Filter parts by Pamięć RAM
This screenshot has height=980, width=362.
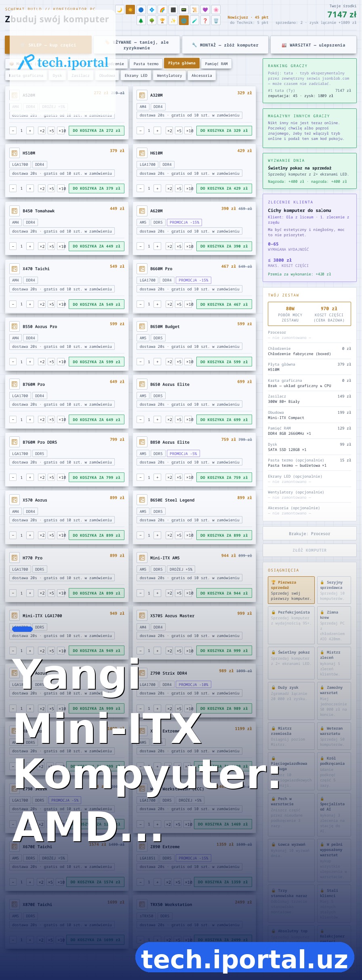pyautogui.click(x=216, y=63)
